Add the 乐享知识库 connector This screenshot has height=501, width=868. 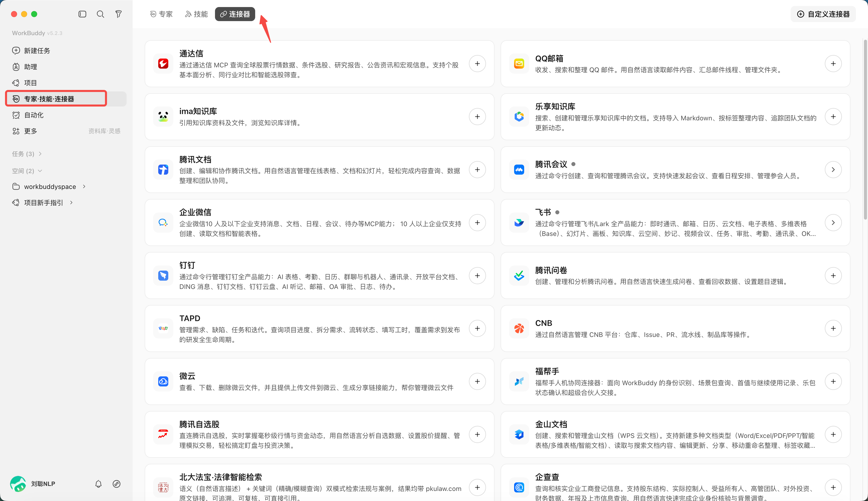pyautogui.click(x=833, y=117)
